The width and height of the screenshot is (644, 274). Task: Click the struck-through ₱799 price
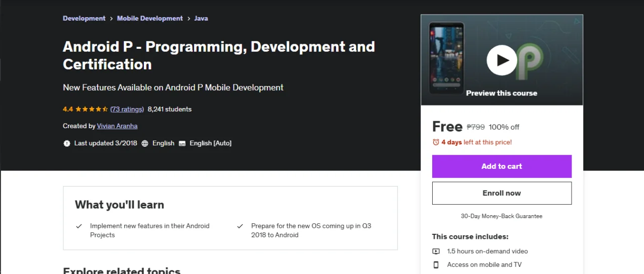476,127
